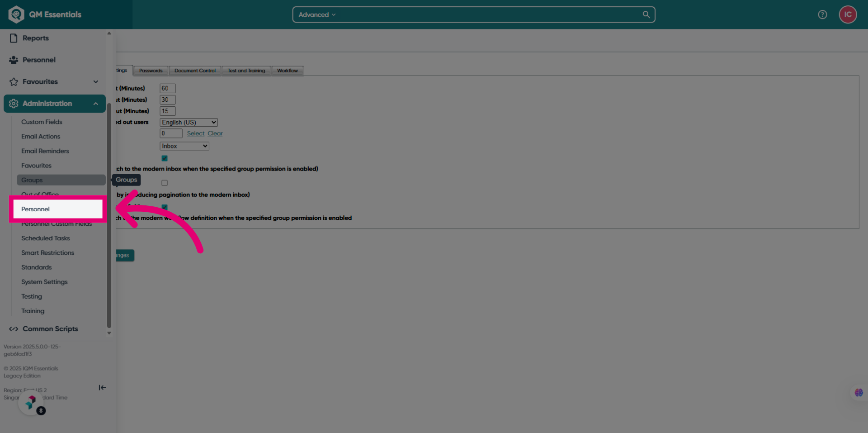868x433 pixels.
Task: Open the IC user avatar menu
Action: pos(848,14)
